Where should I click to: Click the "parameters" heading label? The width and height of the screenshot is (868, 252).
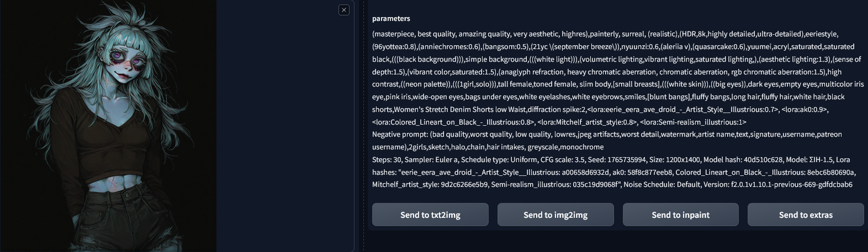[x=391, y=19]
